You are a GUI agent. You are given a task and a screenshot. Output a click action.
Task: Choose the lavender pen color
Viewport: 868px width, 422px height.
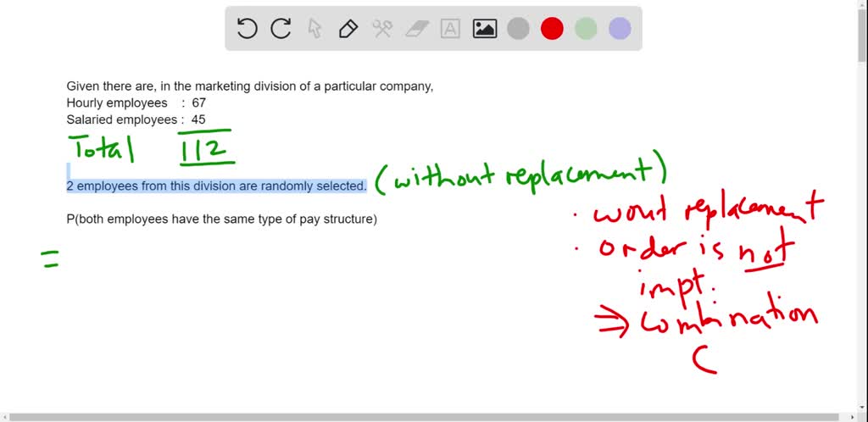(x=620, y=28)
